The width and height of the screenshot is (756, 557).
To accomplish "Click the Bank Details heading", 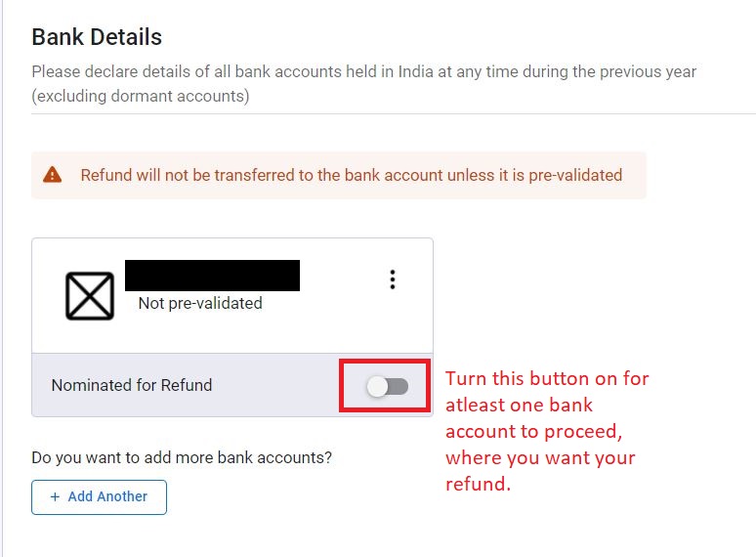I will (x=97, y=37).
